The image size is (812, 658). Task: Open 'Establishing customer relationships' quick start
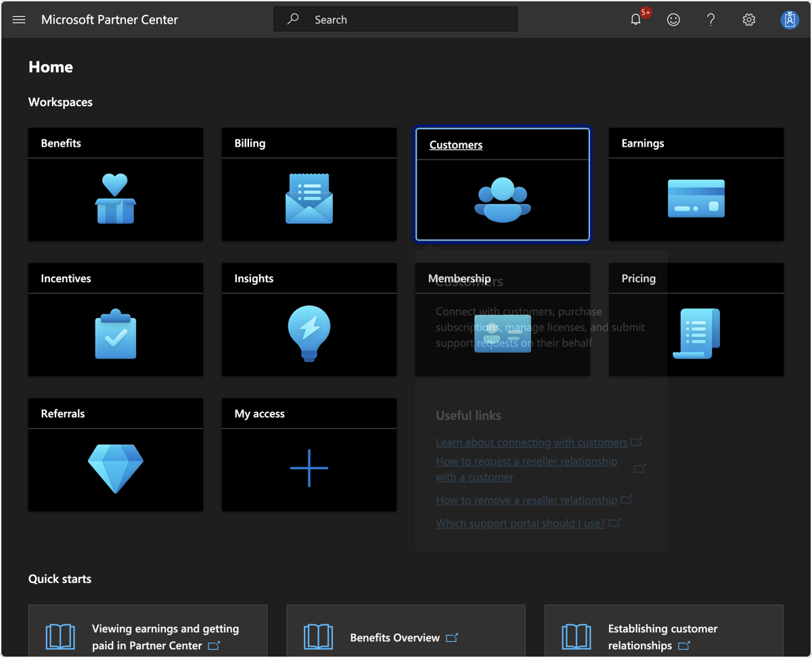click(663, 637)
